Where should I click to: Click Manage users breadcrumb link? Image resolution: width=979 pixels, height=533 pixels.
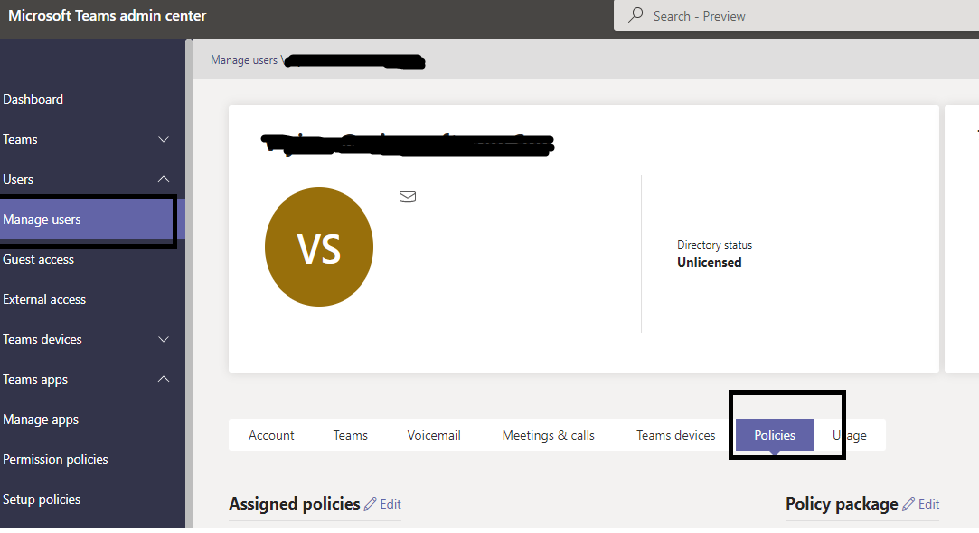244,60
